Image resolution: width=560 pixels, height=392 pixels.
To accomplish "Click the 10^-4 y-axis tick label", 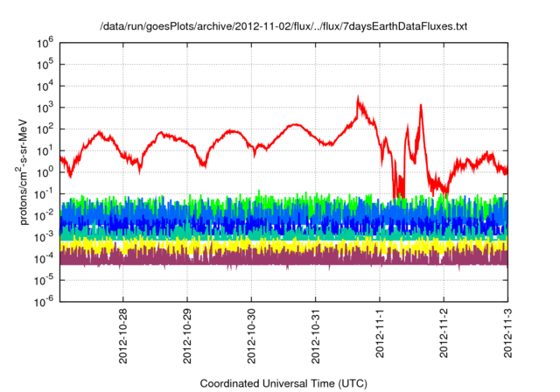I will coord(45,259).
